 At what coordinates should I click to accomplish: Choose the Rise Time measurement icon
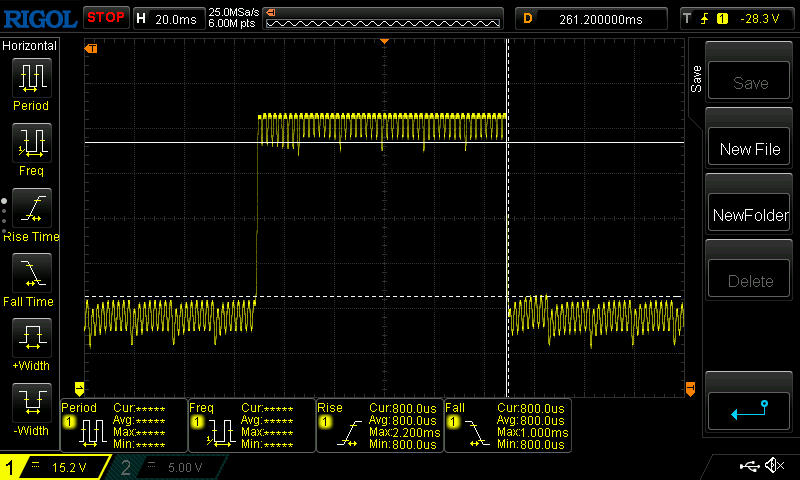tap(31, 209)
